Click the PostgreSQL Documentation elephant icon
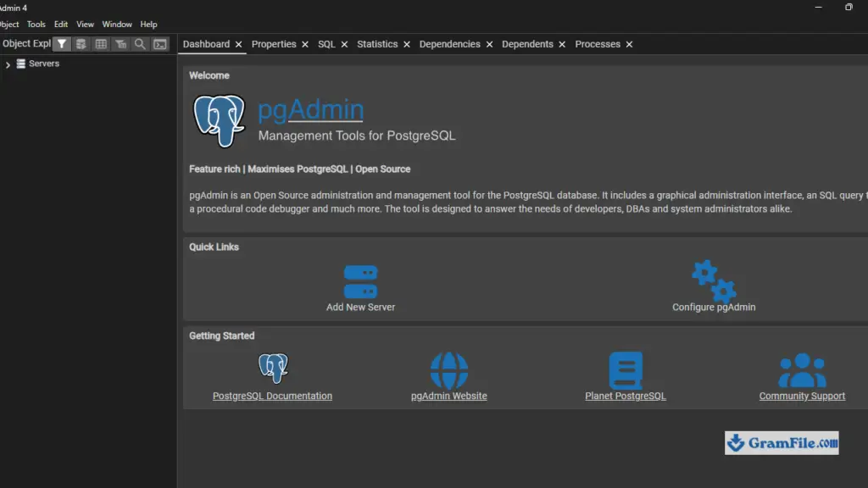868x488 pixels. tap(273, 368)
